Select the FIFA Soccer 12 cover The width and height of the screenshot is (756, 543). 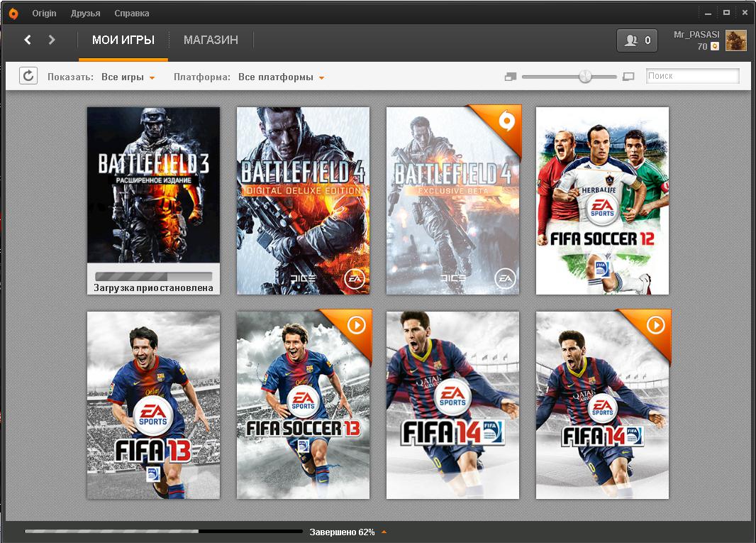click(602, 201)
